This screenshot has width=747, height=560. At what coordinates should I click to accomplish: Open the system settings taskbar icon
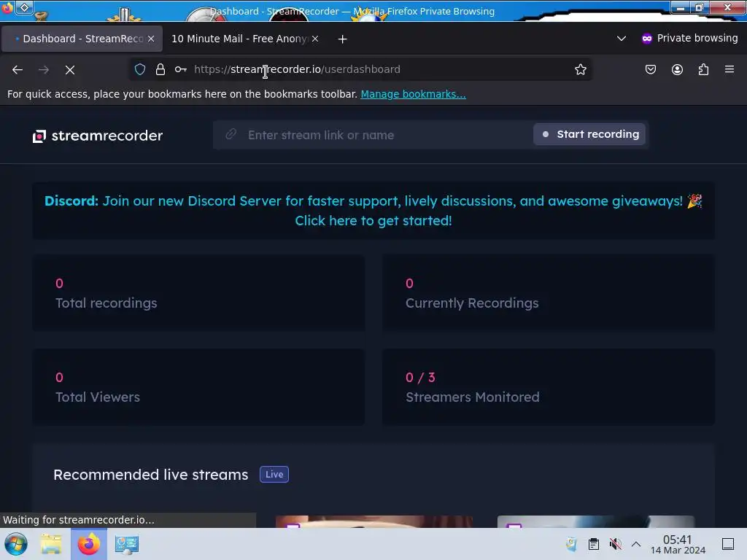click(127, 544)
